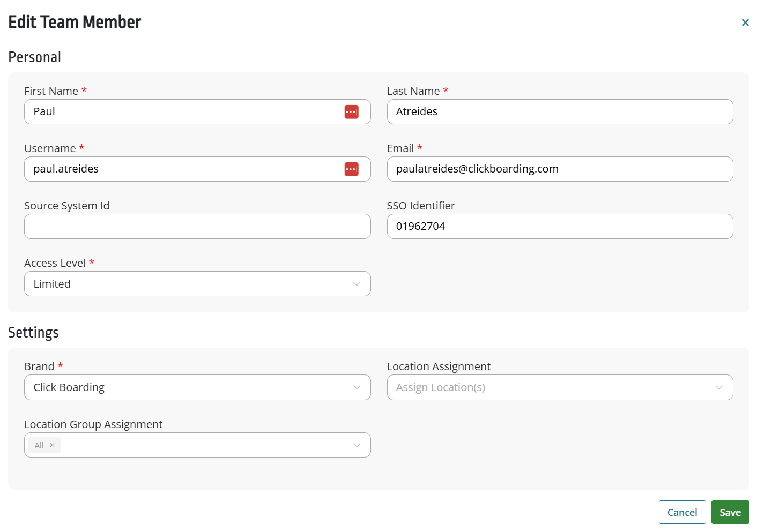Save the team member changes
The height and width of the screenshot is (532, 757).
coord(730,512)
